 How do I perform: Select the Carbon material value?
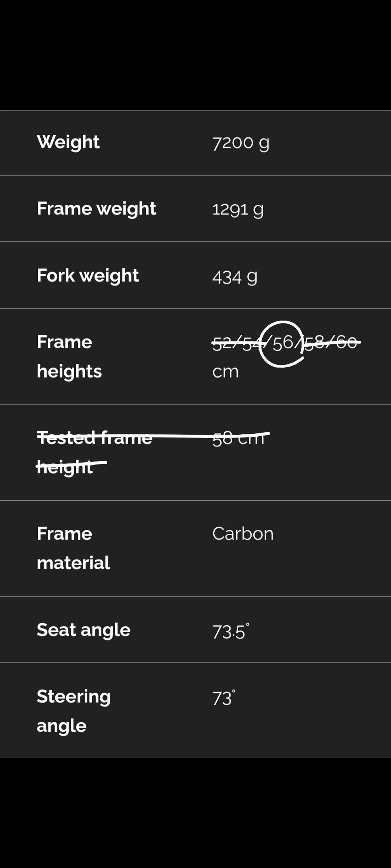pyautogui.click(x=243, y=533)
